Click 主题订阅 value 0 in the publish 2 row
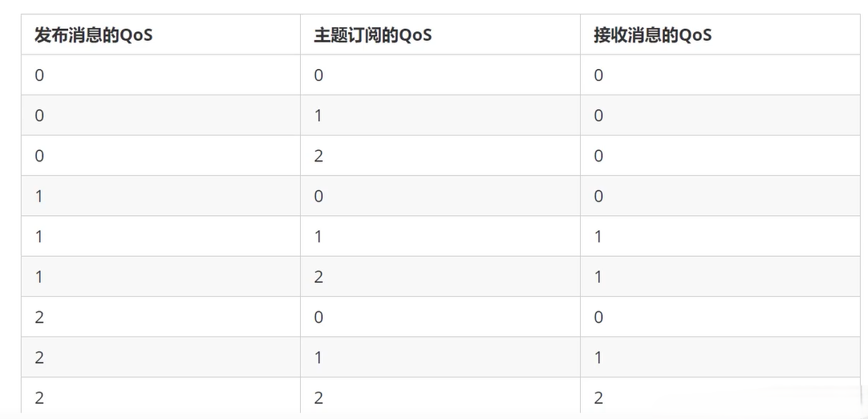This screenshot has width=868, height=419. (440, 317)
